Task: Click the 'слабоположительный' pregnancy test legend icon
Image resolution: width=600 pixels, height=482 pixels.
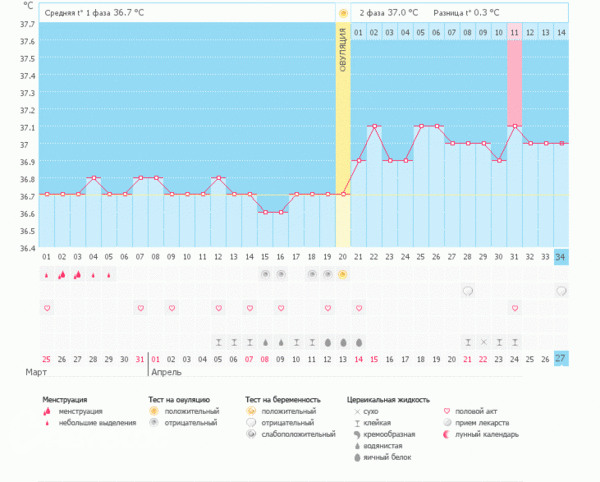Action: pos(250,435)
